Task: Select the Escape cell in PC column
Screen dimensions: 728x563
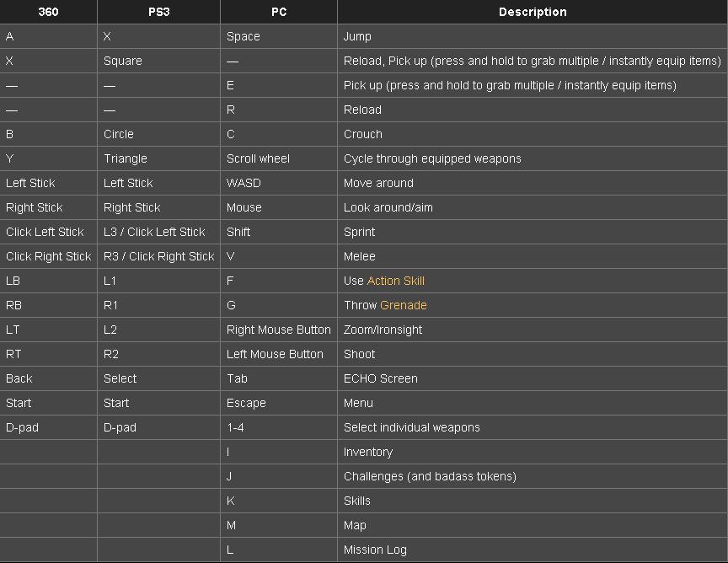Action: point(279,403)
